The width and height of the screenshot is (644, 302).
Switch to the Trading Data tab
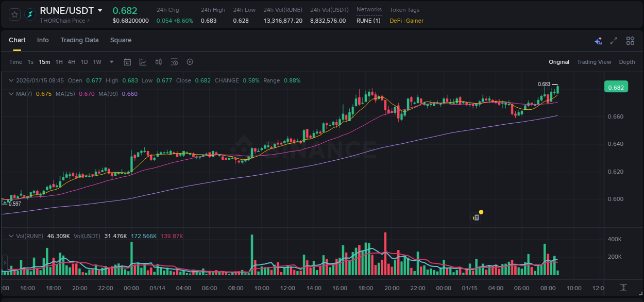[79, 40]
